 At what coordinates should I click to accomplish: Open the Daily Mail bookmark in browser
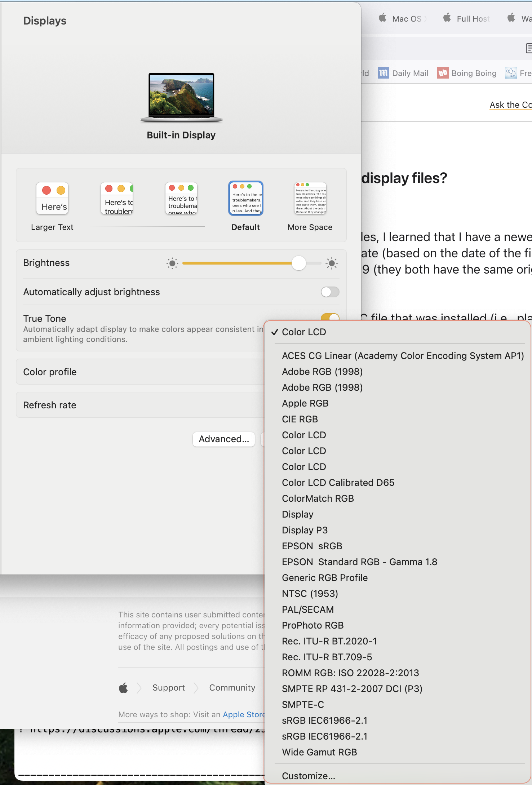coord(403,73)
